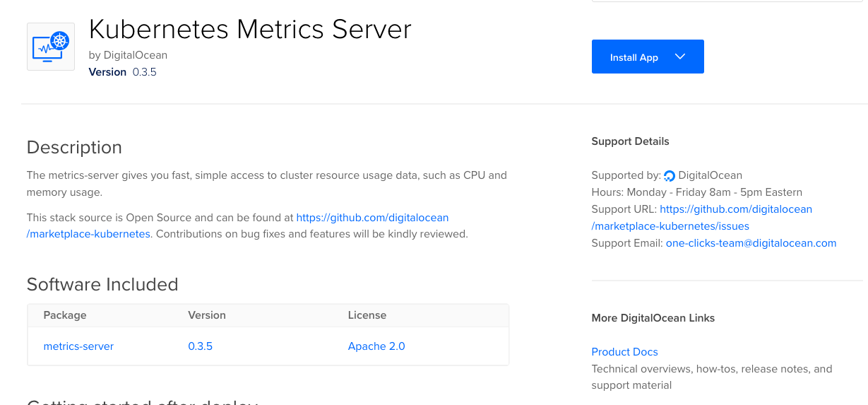868x405 pixels.
Task: Select the Package column header
Action: 65,315
